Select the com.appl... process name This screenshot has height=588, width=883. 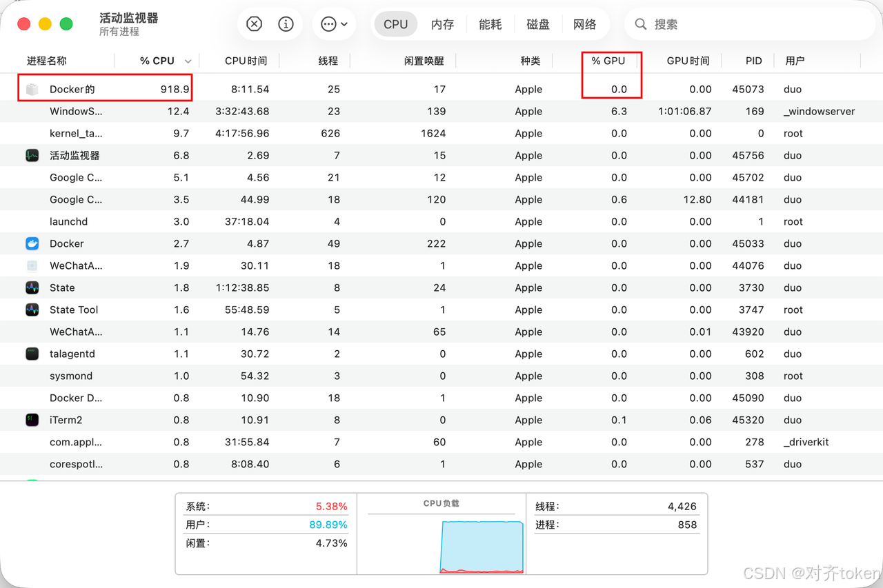click(76, 442)
